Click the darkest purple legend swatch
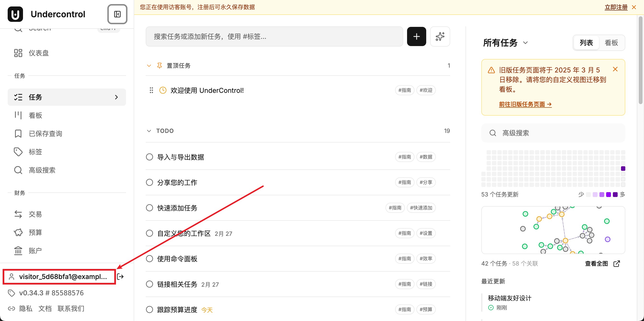This screenshot has width=644, height=321. click(x=615, y=195)
